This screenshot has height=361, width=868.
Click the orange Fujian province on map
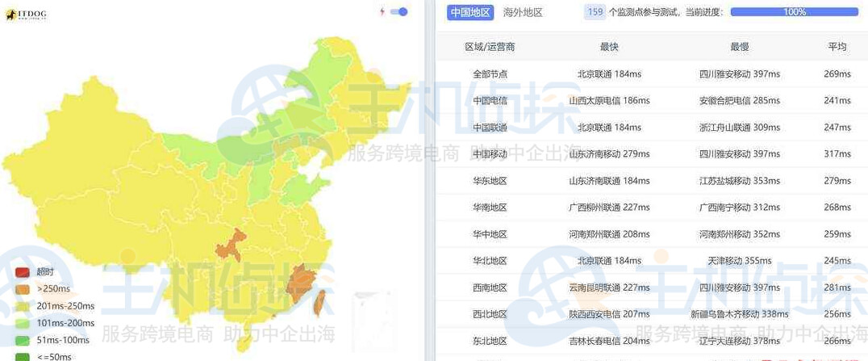pos(301,283)
